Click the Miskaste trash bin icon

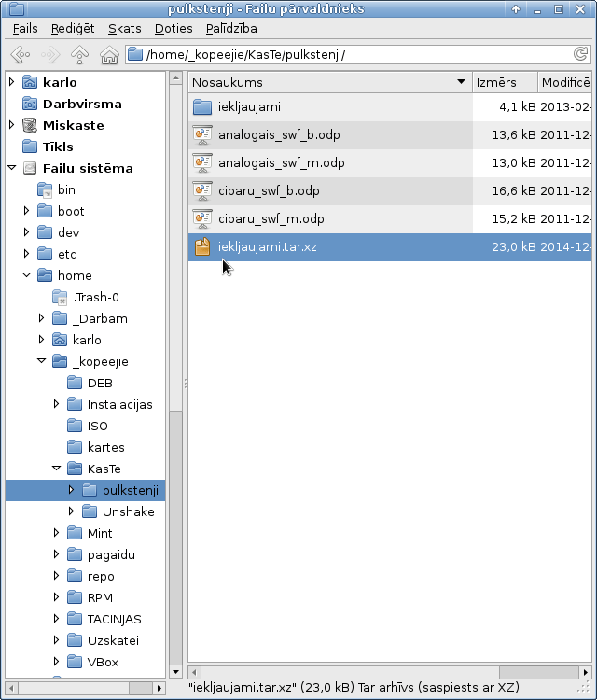(x=30, y=125)
